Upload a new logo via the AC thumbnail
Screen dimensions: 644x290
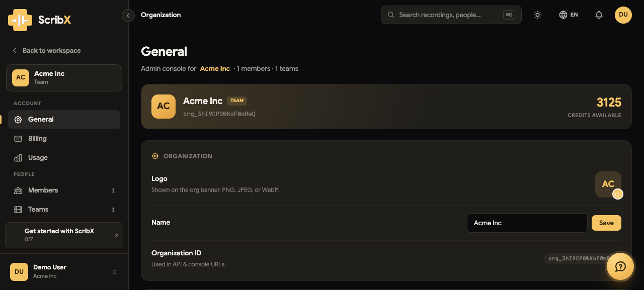click(x=608, y=184)
